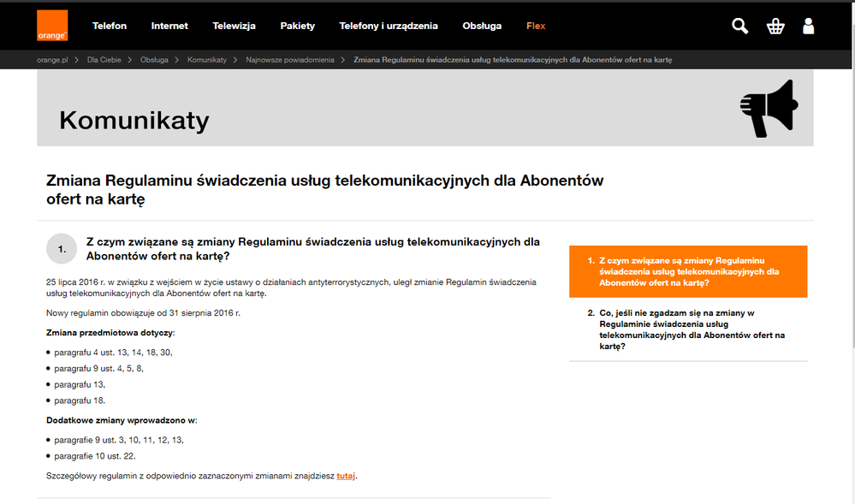Click Dla Ciebie breadcrumb link
Screen dimensions: 855x504
point(104,61)
